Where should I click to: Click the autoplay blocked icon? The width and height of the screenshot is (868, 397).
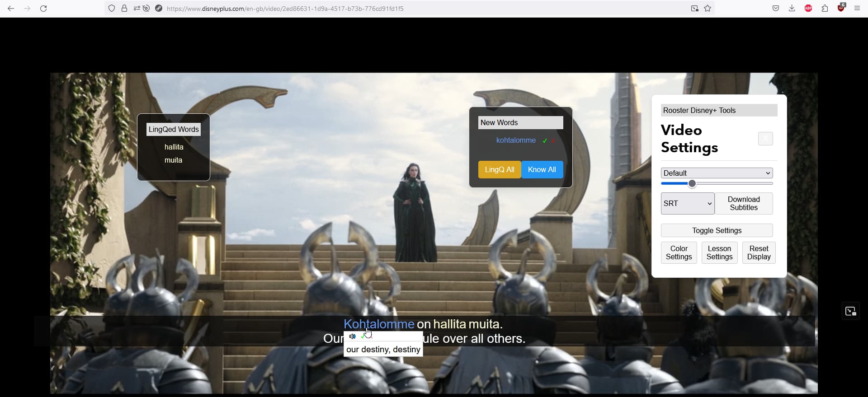146,9
